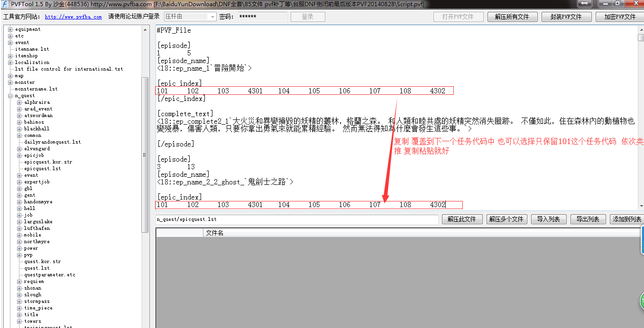644x328 pixels.
Task: Expand the epicjob folder
Action: point(19,155)
